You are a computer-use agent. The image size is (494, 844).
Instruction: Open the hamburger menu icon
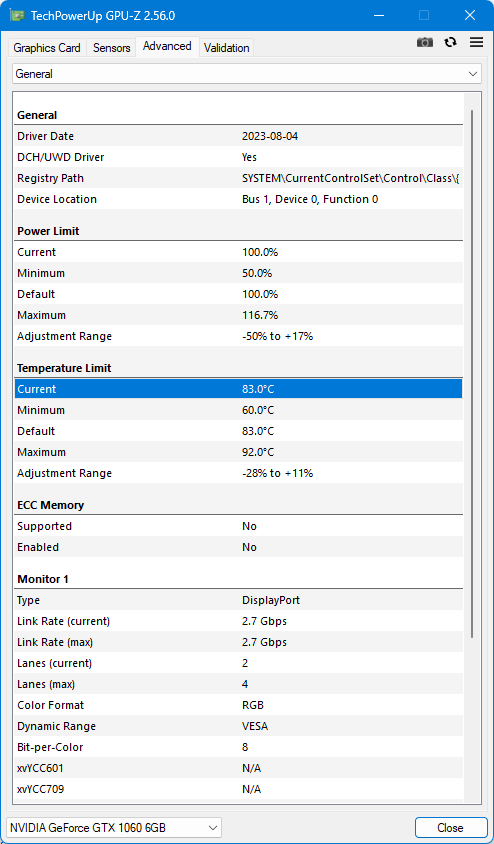click(476, 43)
